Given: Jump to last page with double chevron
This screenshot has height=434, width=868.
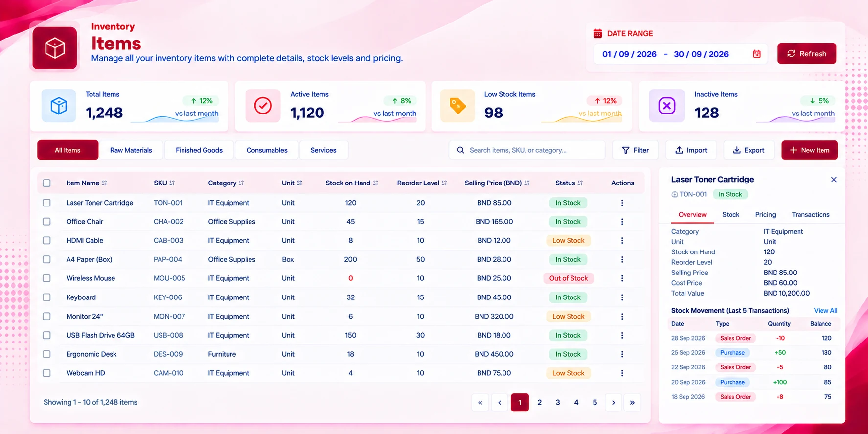Looking at the screenshot, I should pyautogui.click(x=632, y=403).
